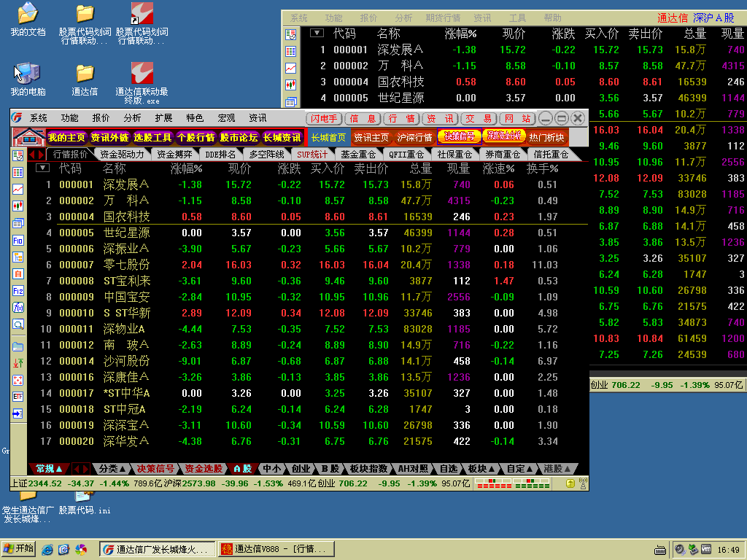Click the report checklist icon atop front sidebar
This screenshot has height=560, width=747.
coord(18,155)
